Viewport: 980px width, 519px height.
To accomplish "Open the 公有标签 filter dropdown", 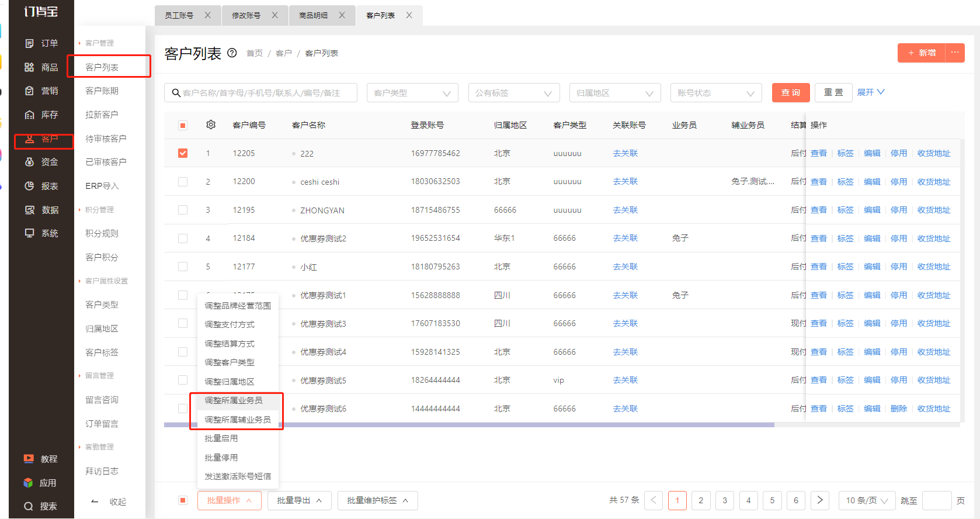I will tap(514, 93).
